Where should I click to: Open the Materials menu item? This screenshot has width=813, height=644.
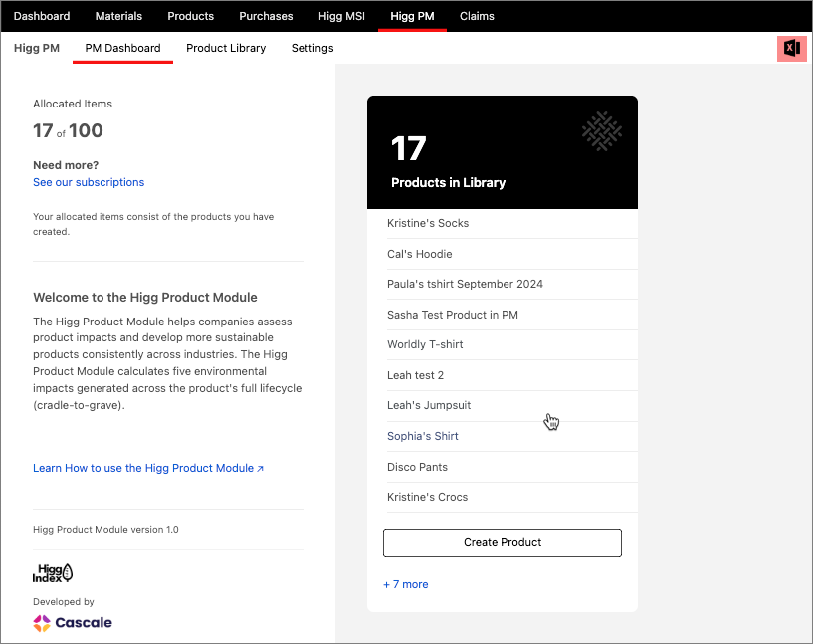point(118,16)
